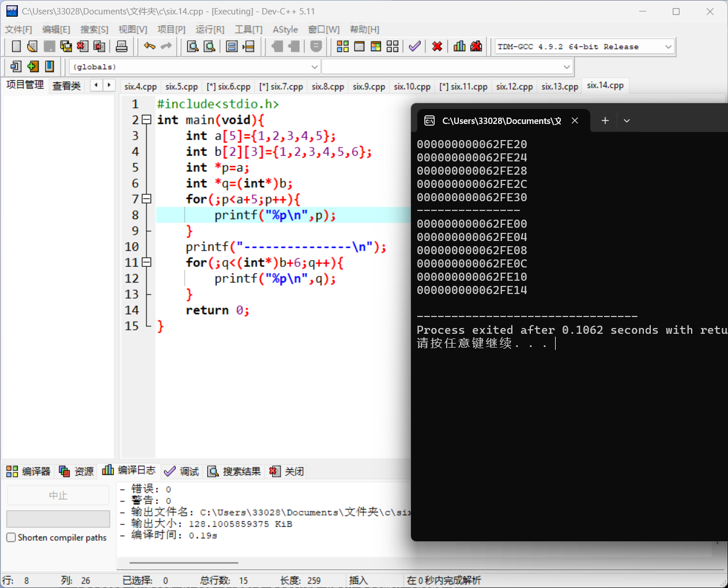Click the red X Stop Execution icon

point(437,47)
